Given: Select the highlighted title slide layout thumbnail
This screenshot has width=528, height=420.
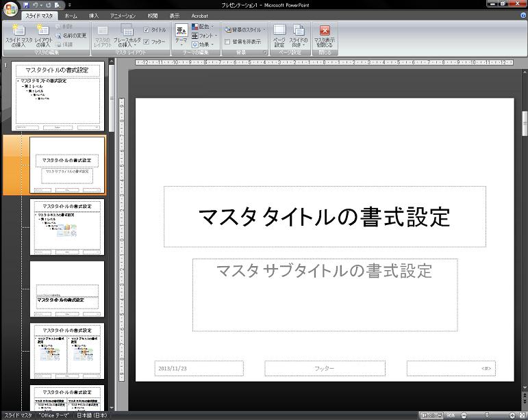Looking at the screenshot, I should pyautogui.click(x=67, y=165).
